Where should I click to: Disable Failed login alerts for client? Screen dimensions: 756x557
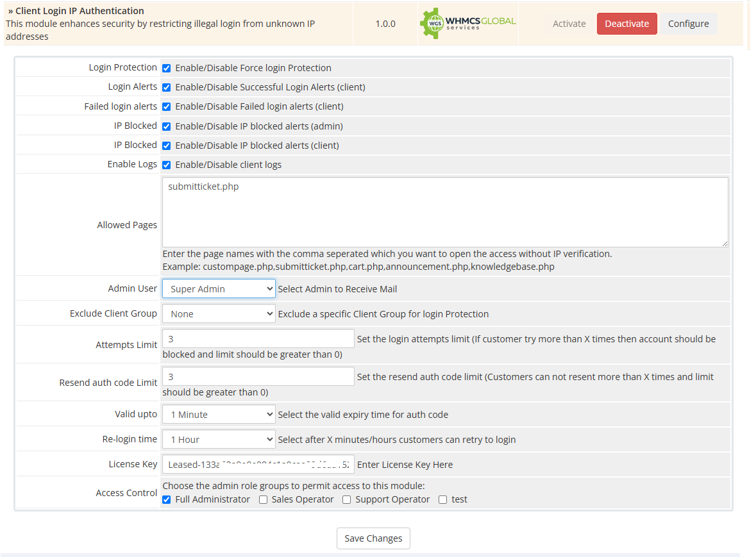(x=167, y=106)
